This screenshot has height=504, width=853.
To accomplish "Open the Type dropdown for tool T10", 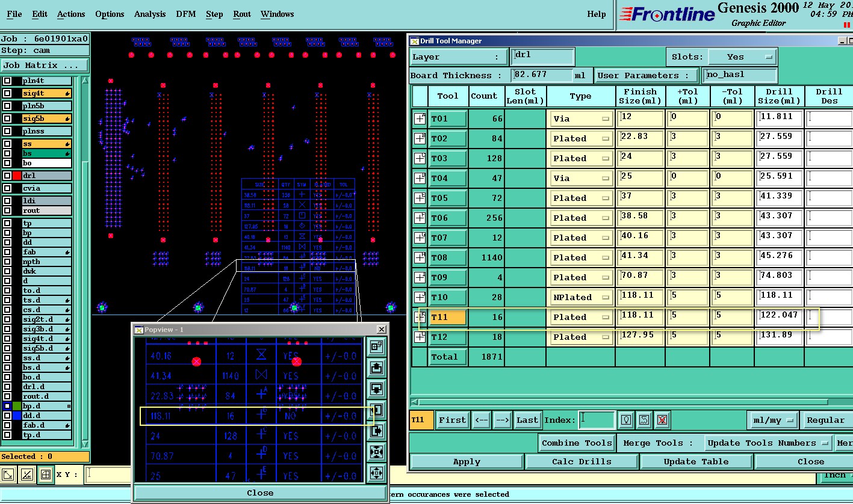I will 580,297.
